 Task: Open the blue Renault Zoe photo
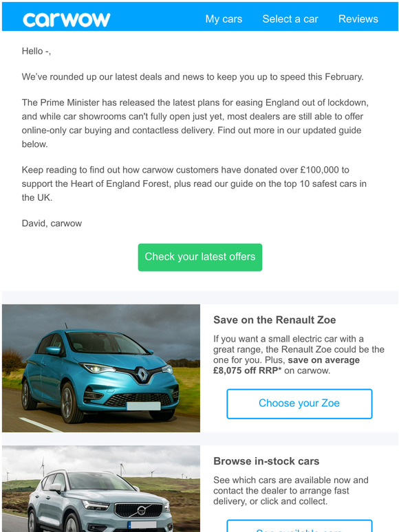101,368
